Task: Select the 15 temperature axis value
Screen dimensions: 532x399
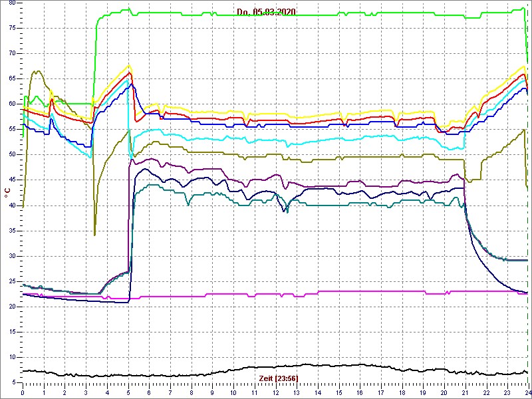Action: (12, 332)
